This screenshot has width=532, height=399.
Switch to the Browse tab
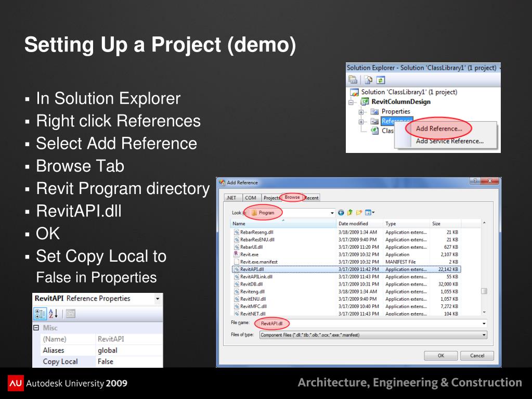292,197
